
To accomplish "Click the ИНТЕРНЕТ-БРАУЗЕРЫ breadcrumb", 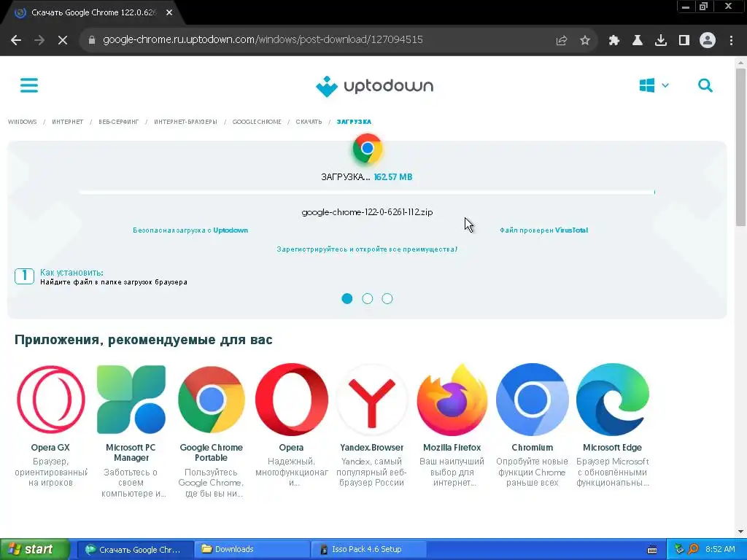I will tap(185, 122).
